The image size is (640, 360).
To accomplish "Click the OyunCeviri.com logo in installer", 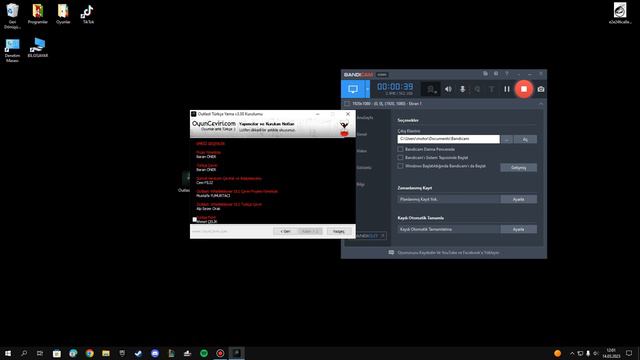I will click(213, 125).
